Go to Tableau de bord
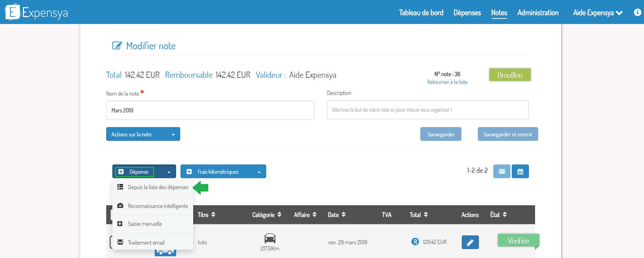The width and height of the screenshot is (644, 258). pos(421,13)
